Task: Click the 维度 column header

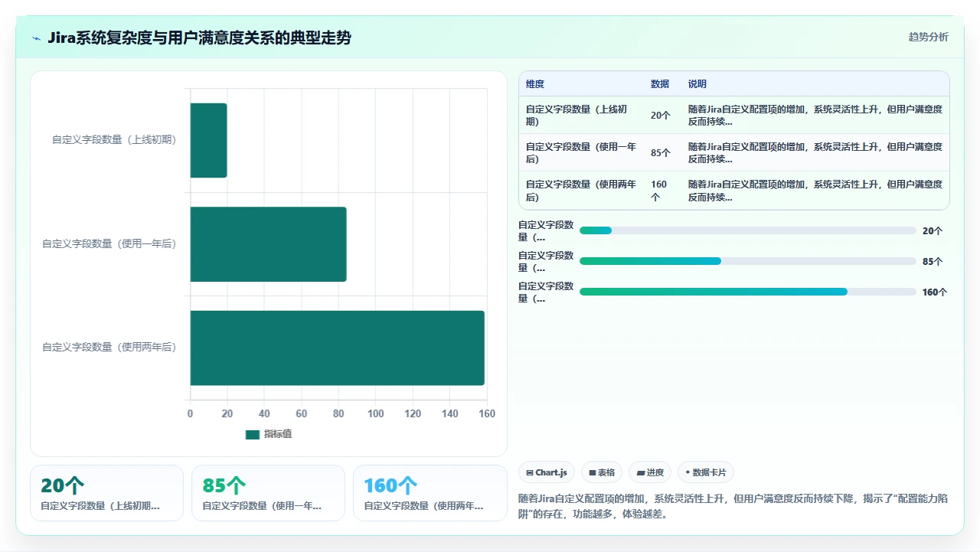Action: (535, 84)
